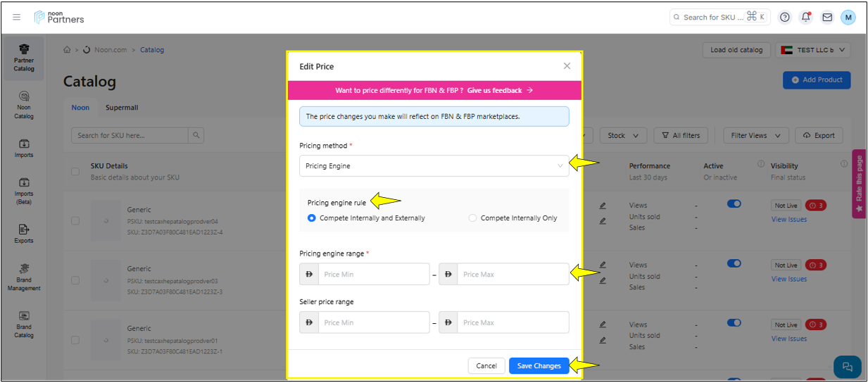Select Compete Internally and Externally option
This screenshot has width=868, height=383.
(x=312, y=218)
